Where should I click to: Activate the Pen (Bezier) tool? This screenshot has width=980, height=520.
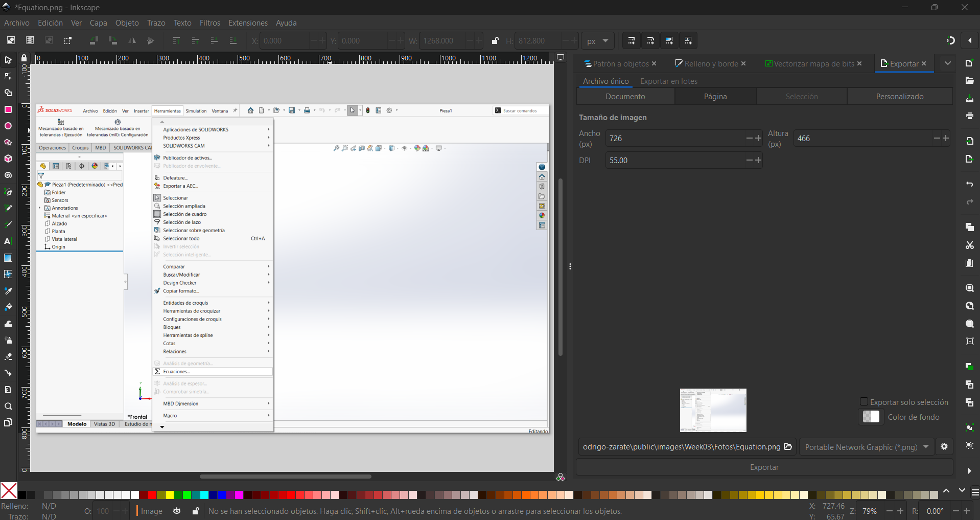pyautogui.click(x=8, y=192)
